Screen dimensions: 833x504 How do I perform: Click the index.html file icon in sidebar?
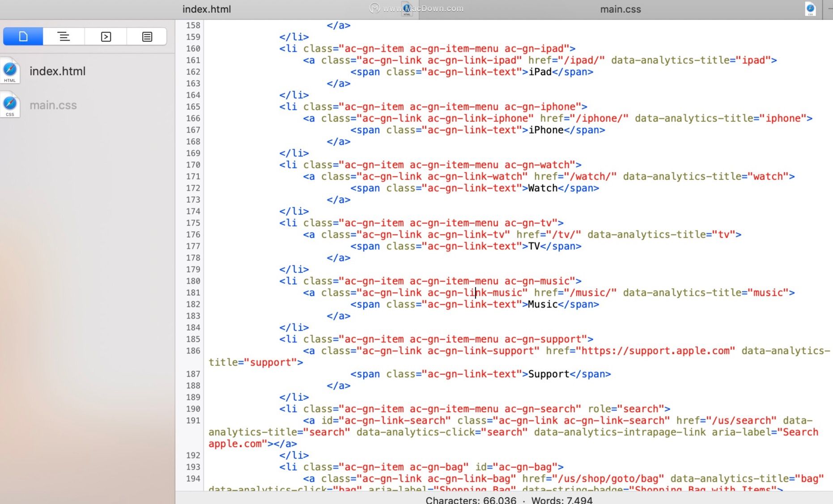point(10,71)
